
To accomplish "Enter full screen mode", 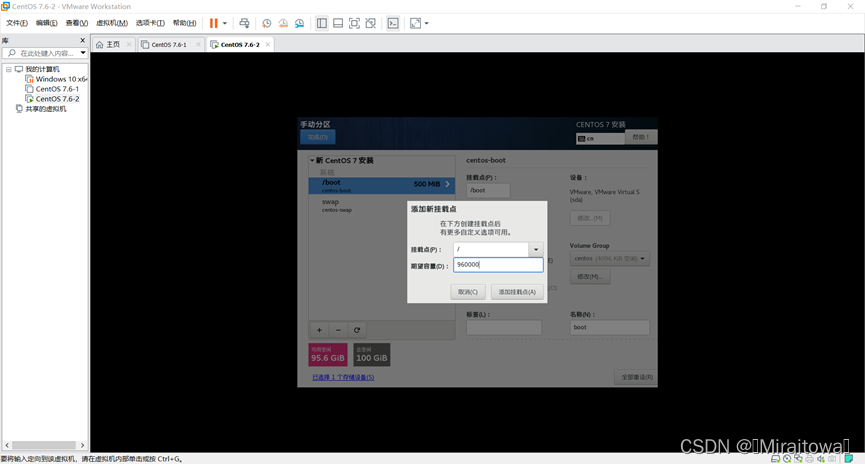I will 354,23.
